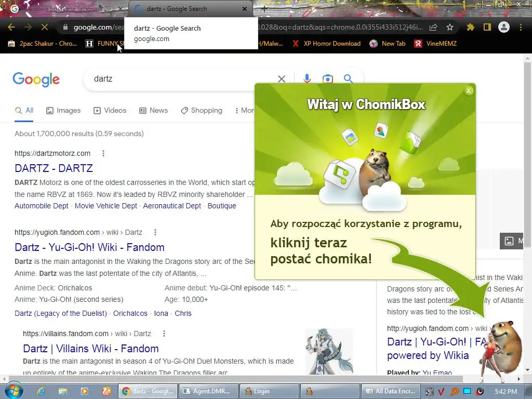Switch to the Videos results tab
Image resolution: width=532 pixels, height=399 pixels.
coord(110,111)
